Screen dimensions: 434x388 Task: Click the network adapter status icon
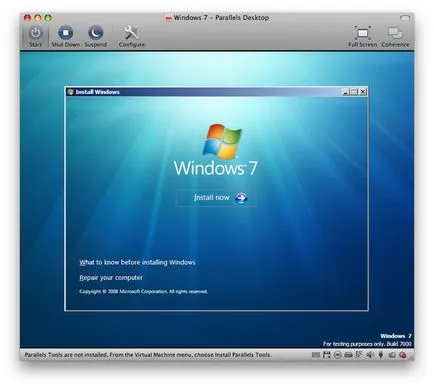(359, 355)
